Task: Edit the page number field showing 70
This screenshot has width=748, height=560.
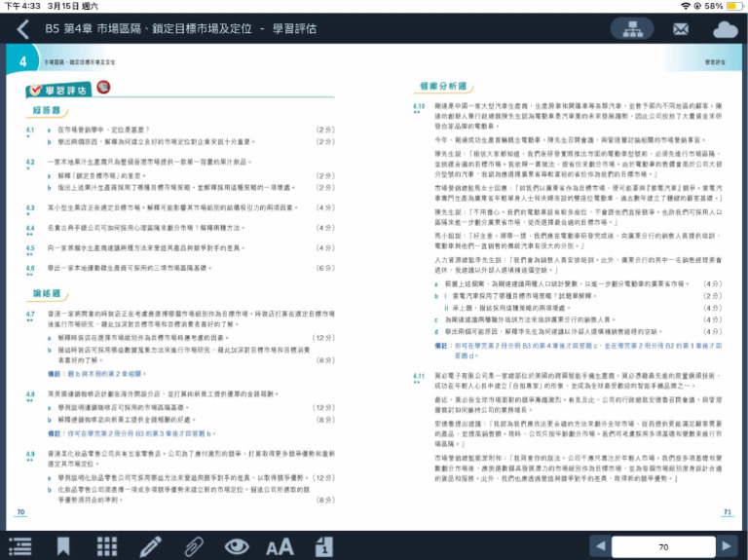Action: click(x=663, y=546)
